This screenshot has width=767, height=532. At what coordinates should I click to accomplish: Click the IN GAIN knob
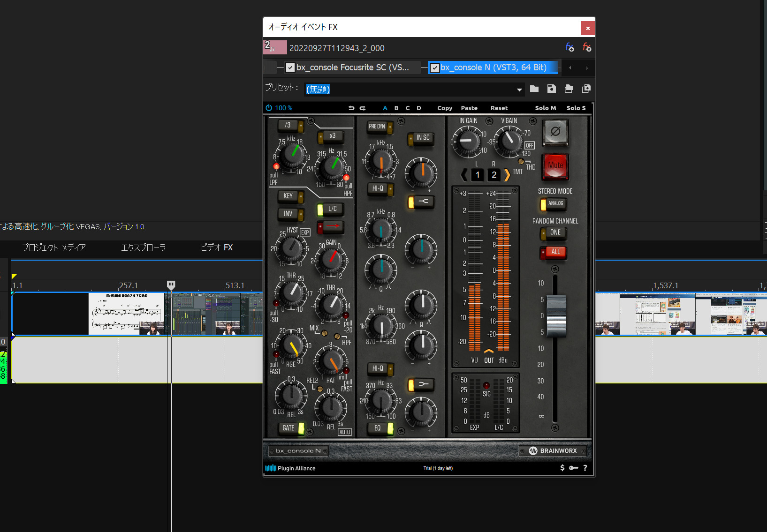point(467,141)
